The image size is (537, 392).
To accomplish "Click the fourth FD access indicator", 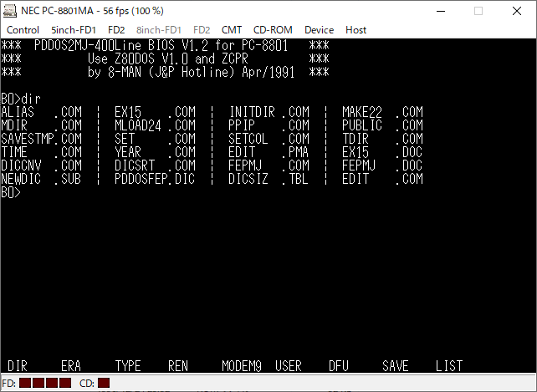I will [x=65, y=383].
